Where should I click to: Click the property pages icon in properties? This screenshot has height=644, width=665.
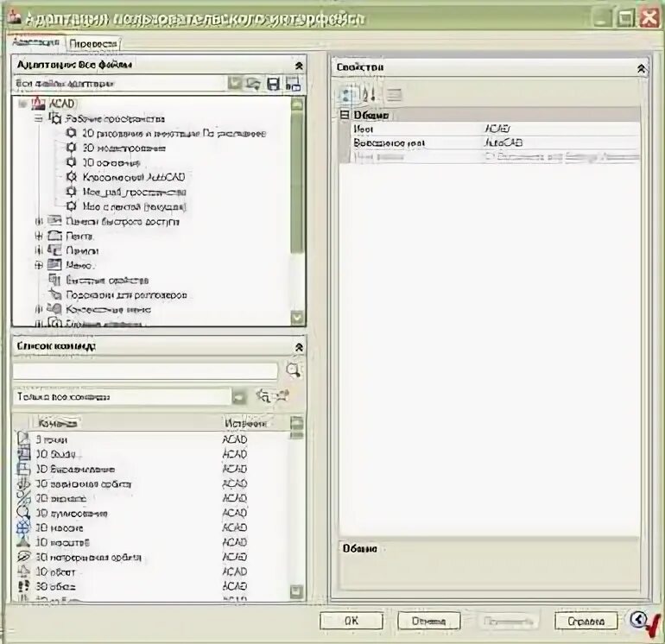click(394, 95)
